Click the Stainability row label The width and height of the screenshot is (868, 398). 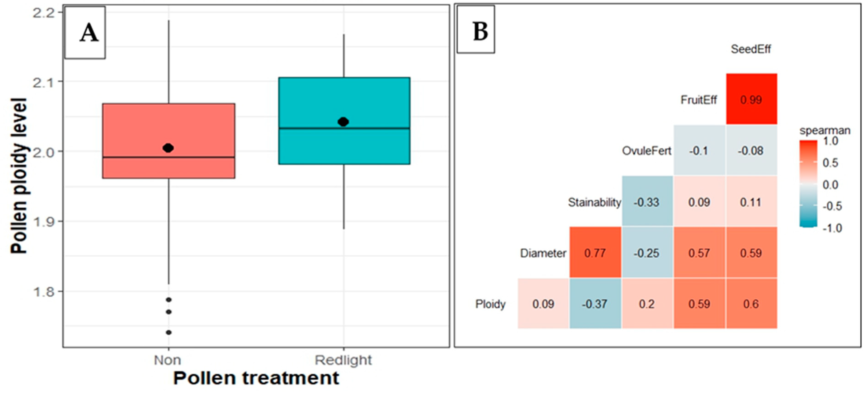(594, 202)
